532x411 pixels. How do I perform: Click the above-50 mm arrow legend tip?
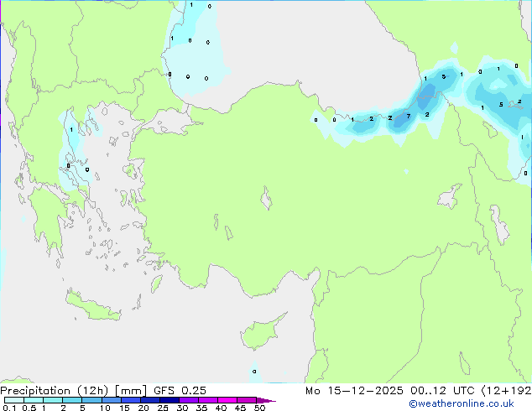pos(266,400)
